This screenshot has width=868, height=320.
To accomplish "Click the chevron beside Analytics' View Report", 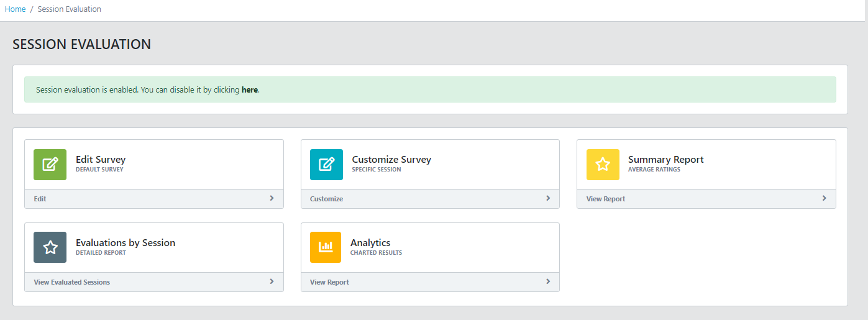I will (x=547, y=281).
